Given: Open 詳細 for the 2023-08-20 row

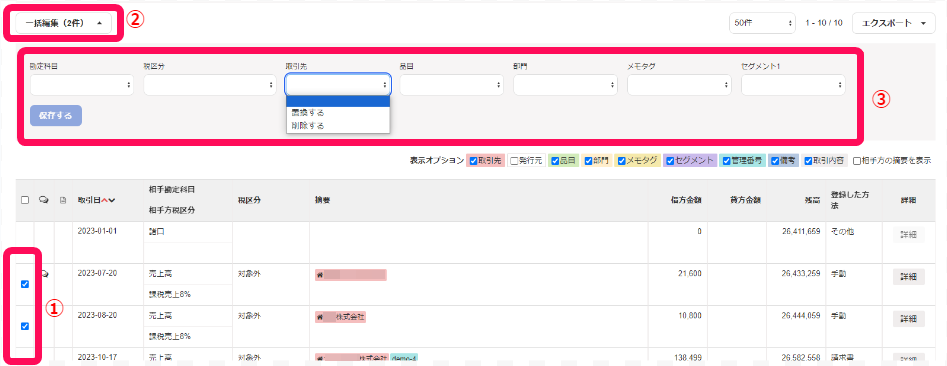Looking at the screenshot, I should 908,319.
